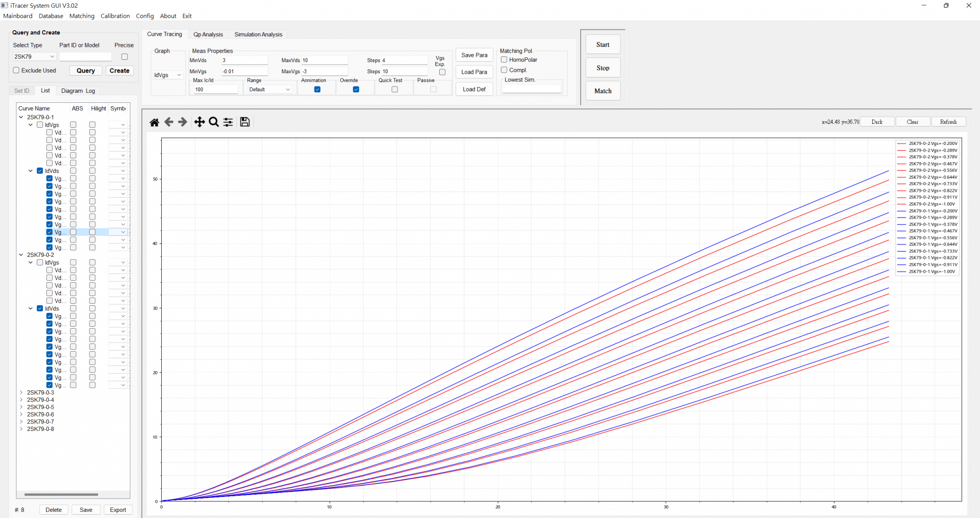The height and width of the screenshot is (518, 980).
Task: Uncheck the Override checkbox
Action: pos(356,89)
